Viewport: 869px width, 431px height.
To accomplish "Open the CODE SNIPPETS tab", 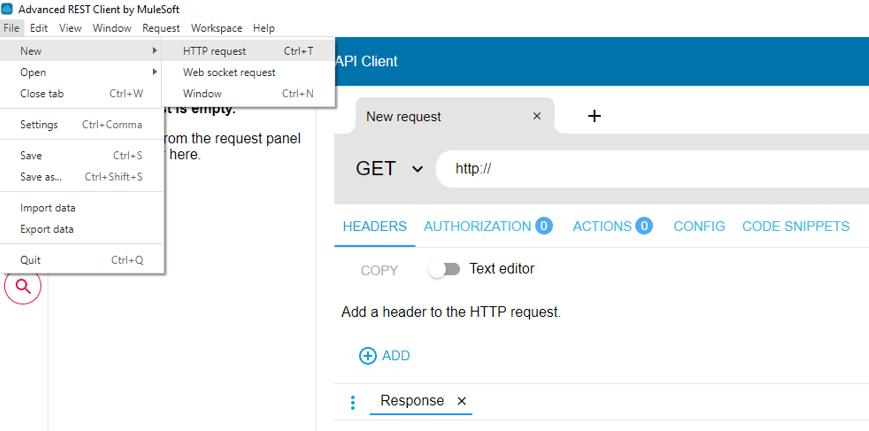I will point(795,226).
